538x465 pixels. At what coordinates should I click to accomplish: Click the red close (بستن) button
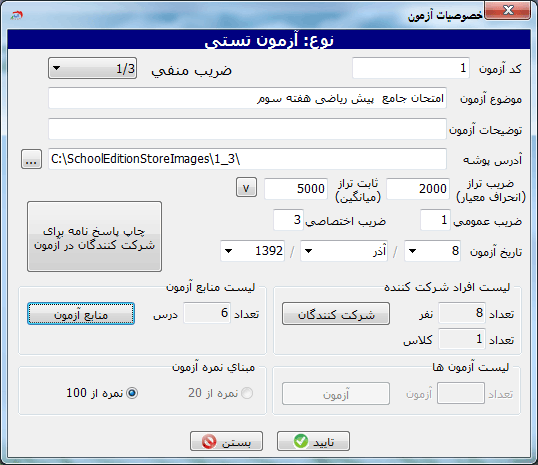[x=226, y=441]
